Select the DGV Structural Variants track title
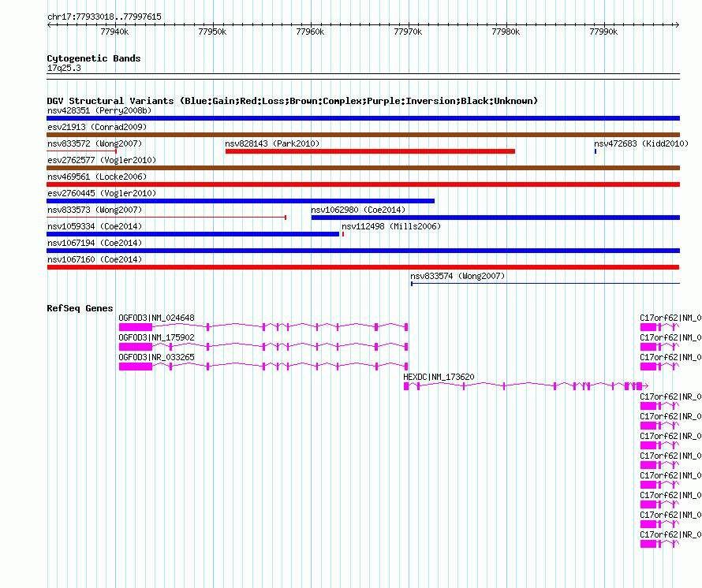This screenshot has width=702, height=588. click(293, 101)
